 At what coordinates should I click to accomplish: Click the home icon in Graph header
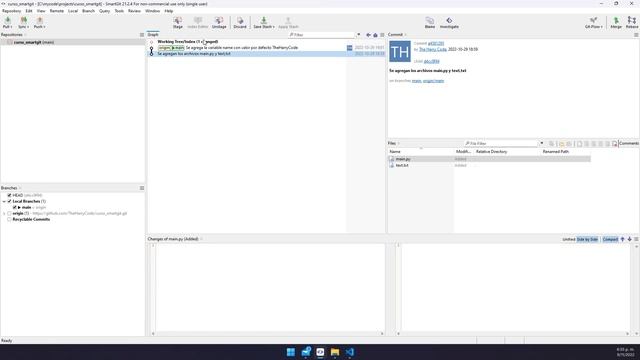click(376, 35)
